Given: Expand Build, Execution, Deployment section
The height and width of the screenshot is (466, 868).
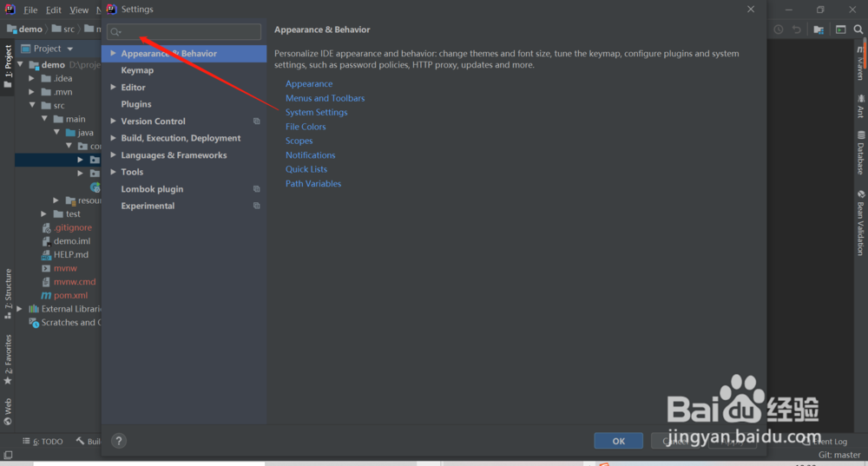Looking at the screenshot, I should click(113, 138).
